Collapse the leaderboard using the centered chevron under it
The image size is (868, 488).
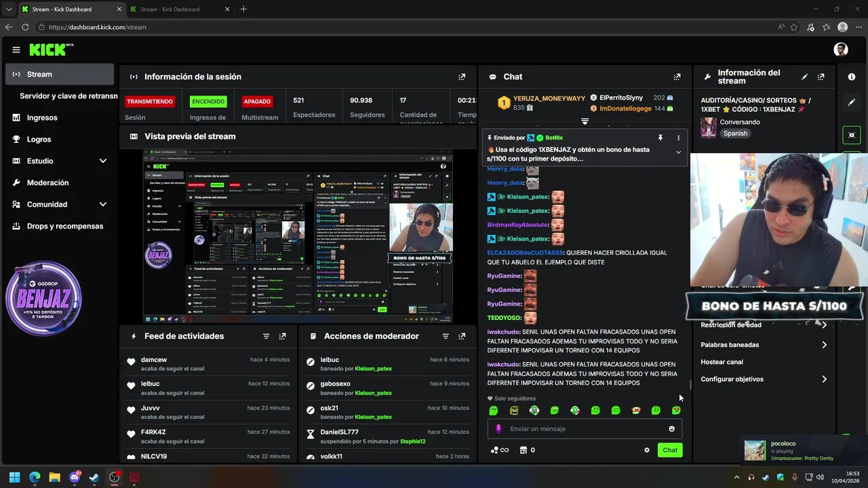585,121
